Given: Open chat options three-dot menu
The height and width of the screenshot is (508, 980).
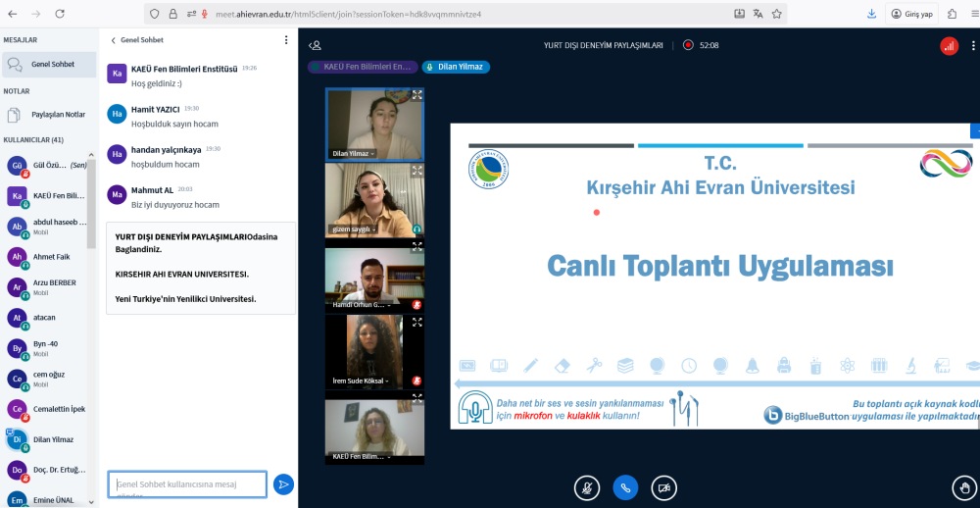Looking at the screenshot, I should 286,40.
